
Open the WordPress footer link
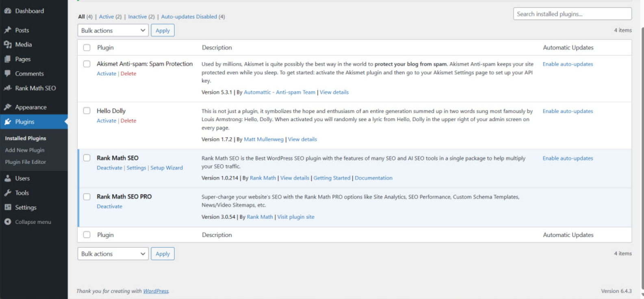point(156,291)
